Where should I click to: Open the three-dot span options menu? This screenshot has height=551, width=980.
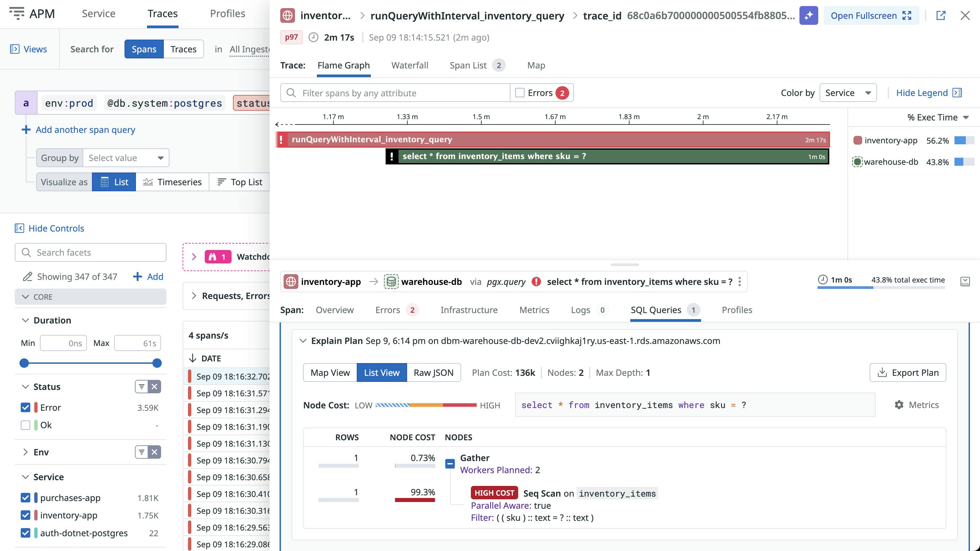(x=740, y=282)
